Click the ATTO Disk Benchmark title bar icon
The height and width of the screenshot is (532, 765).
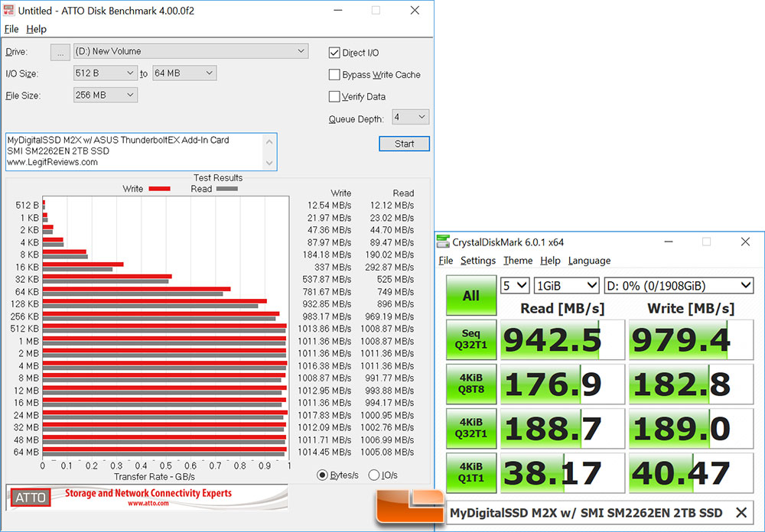click(x=8, y=10)
